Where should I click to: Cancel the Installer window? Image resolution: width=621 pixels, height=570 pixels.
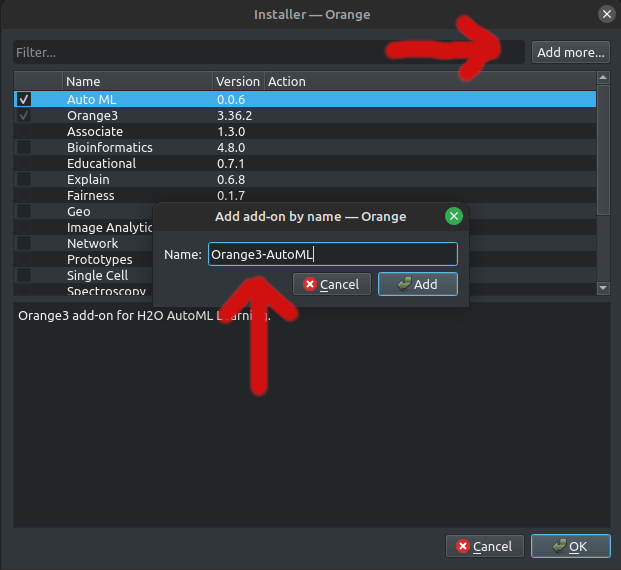(485, 546)
